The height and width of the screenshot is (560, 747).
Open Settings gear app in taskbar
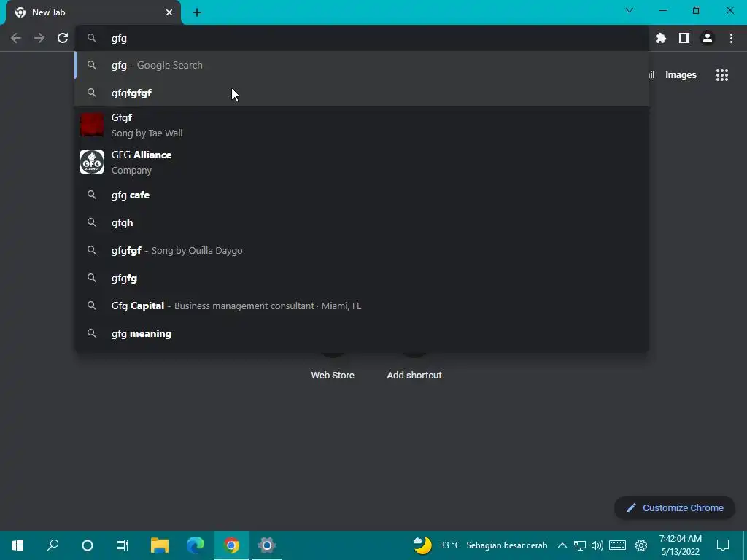(x=267, y=545)
